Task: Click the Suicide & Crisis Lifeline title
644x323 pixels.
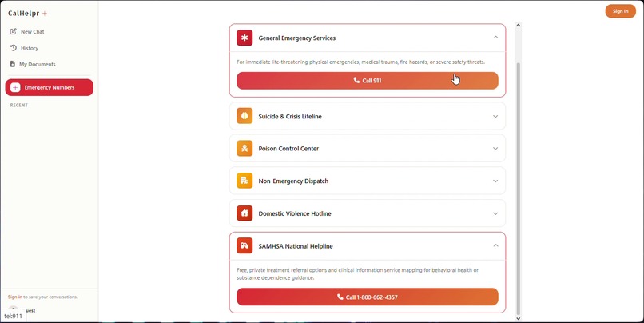Action: (290, 116)
